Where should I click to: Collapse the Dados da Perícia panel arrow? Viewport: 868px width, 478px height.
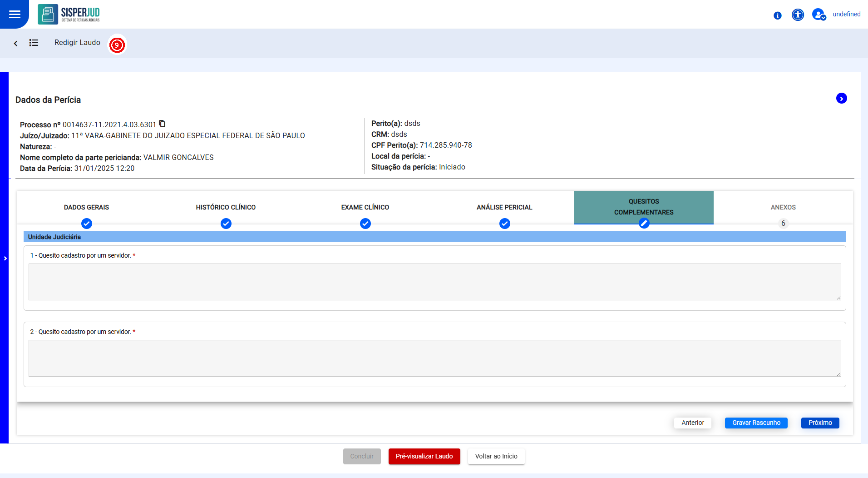coord(841,98)
